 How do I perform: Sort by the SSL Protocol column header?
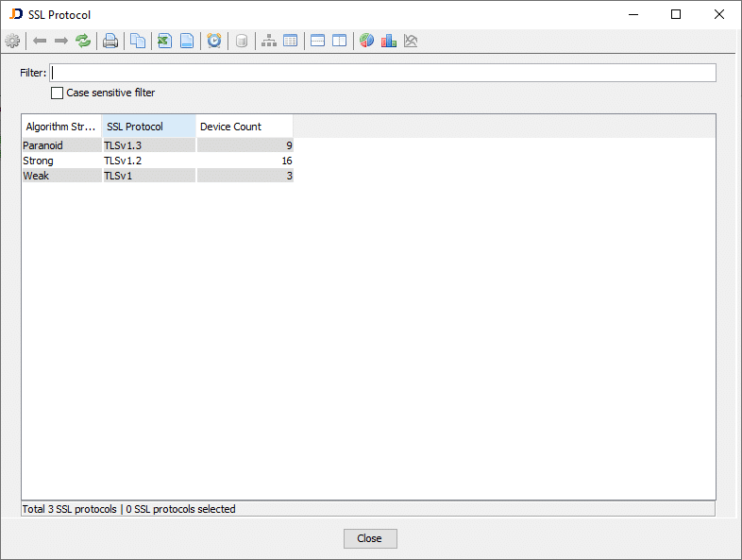148,127
